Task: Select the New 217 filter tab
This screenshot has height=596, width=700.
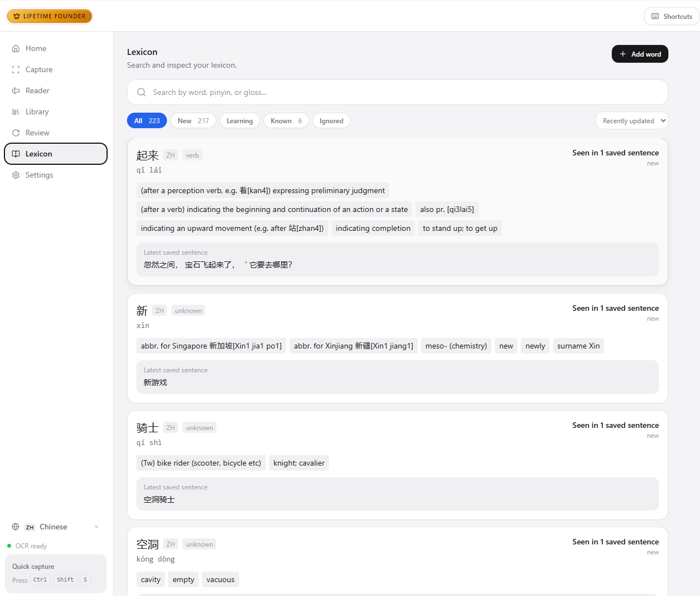Action: coord(193,120)
